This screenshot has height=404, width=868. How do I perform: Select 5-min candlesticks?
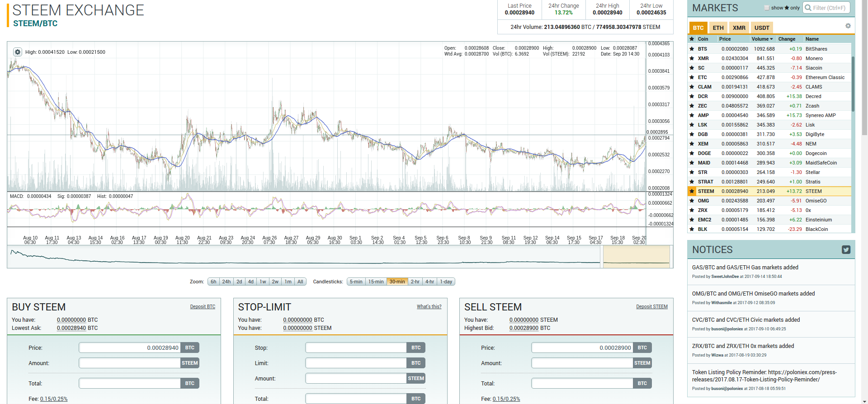pos(356,282)
